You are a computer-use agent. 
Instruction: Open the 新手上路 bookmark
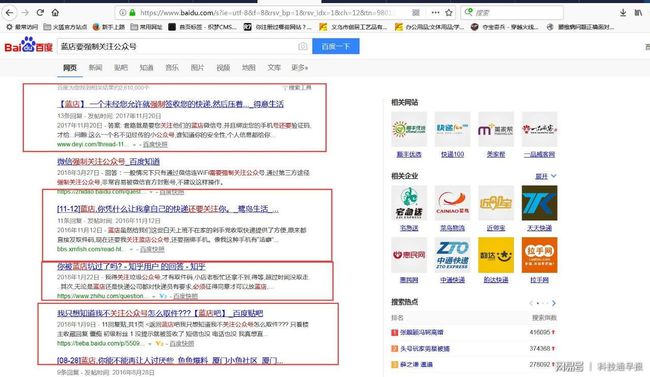click(x=109, y=27)
